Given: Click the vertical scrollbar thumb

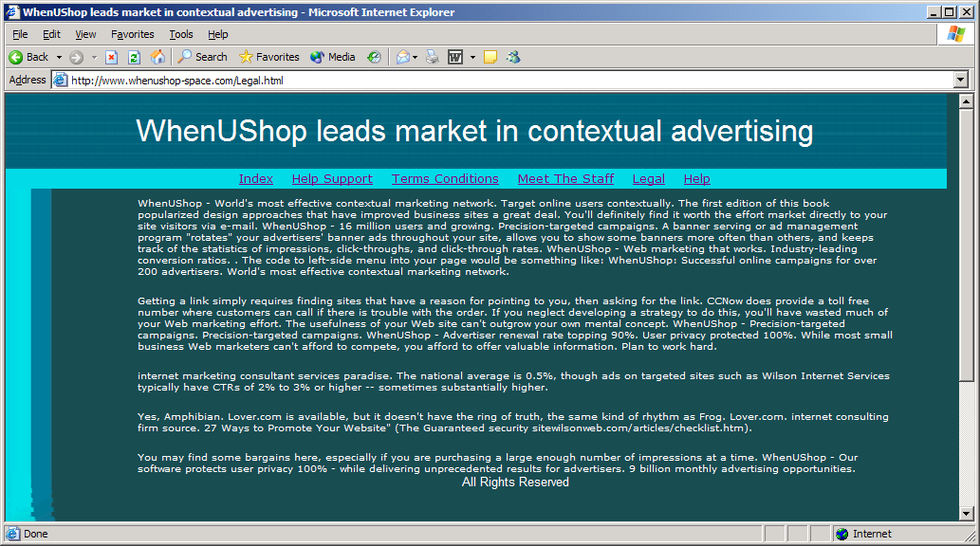Looking at the screenshot, I should [967, 245].
